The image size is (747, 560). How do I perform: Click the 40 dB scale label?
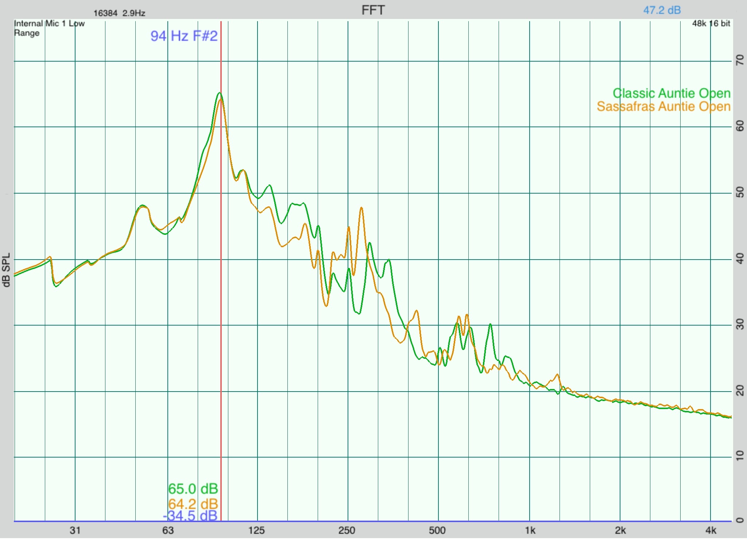740,258
